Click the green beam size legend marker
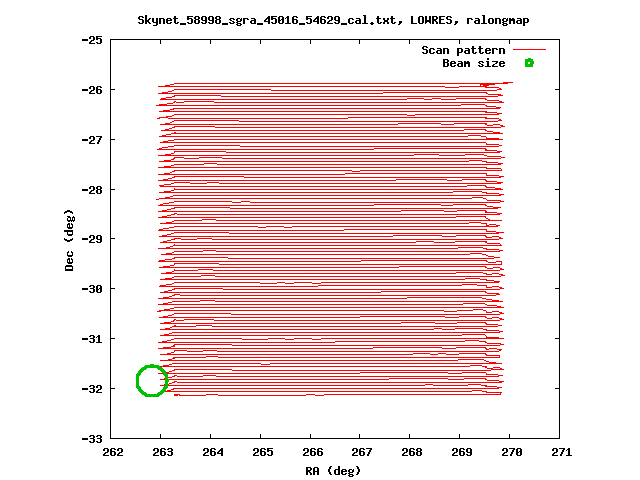This screenshot has width=640, height=480. point(529,63)
